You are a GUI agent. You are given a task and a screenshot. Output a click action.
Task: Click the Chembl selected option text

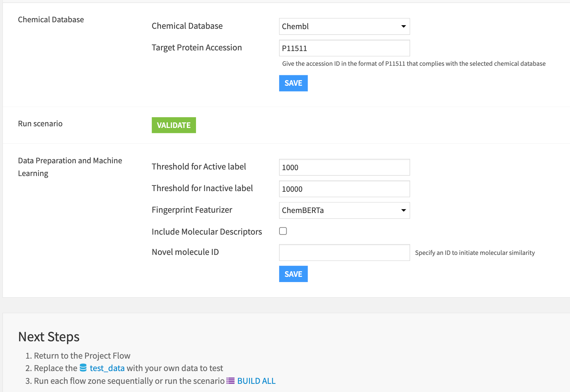coord(295,27)
